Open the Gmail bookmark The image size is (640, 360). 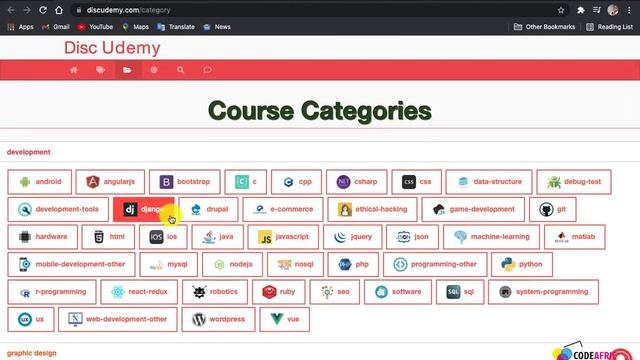(x=56, y=27)
